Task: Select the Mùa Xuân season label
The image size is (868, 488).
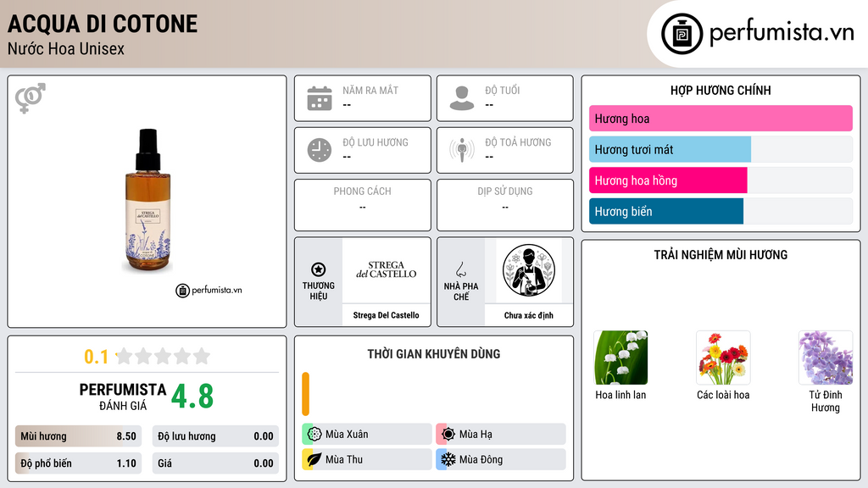Action: [x=347, y=435]
